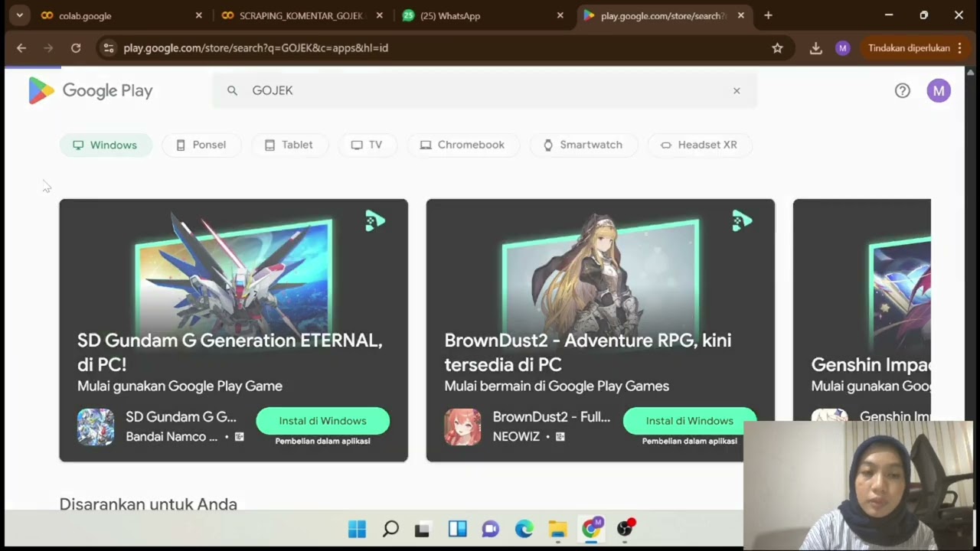The image size is (980, 551).
Task: Select the Tablet device filter
Action: 289,145
